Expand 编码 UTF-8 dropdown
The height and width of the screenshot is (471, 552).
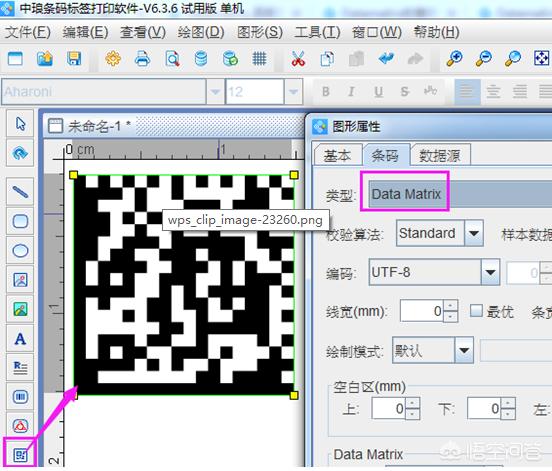click(490, 272)
